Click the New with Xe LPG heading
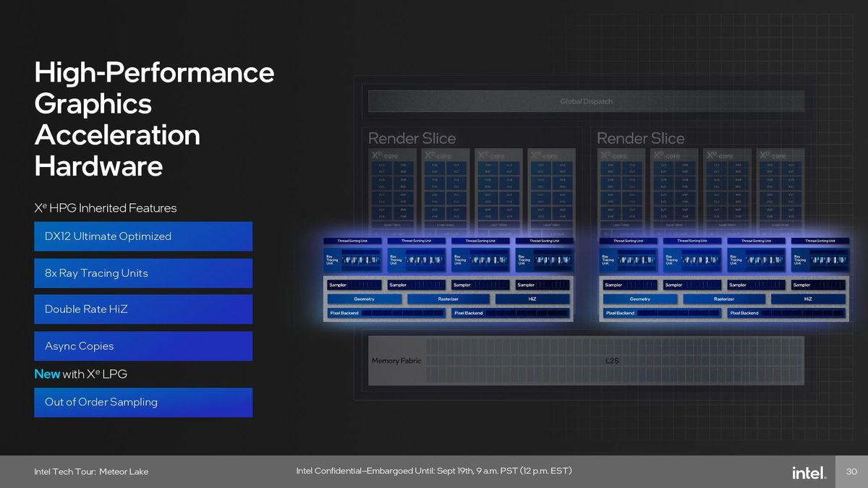Image resolution: width=868 pixels, height=488 pixels. (x=81, y=374)
